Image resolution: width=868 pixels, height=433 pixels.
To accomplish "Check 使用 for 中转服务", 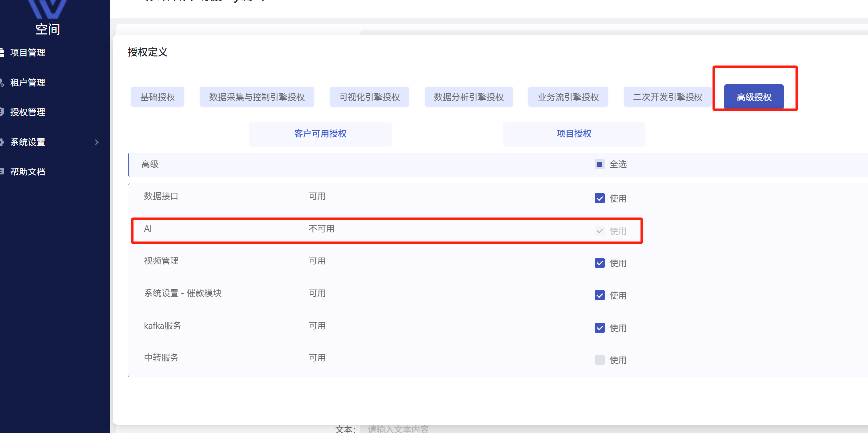I will pyautogui.click(x=600, y=360).
